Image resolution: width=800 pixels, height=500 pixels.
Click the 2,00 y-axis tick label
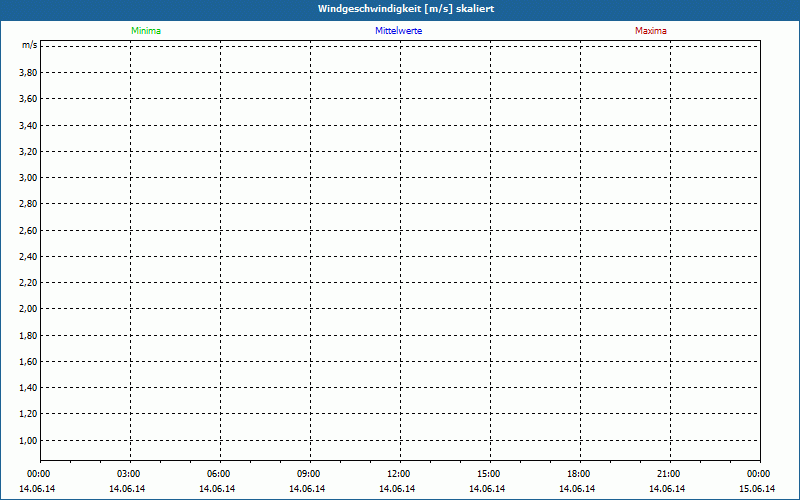pyautogui.click(x=28, y=309)
